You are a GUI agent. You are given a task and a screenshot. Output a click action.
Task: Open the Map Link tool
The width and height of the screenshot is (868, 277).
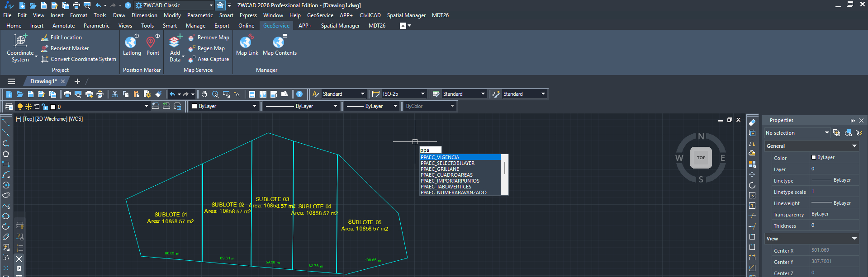click(247, 45)
